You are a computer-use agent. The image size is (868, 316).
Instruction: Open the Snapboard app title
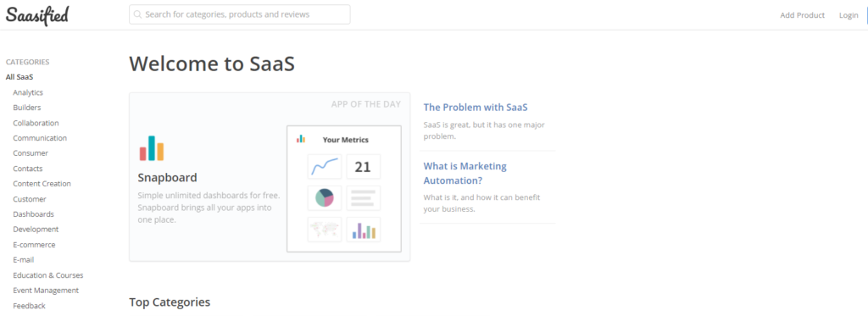pos(167,178)
